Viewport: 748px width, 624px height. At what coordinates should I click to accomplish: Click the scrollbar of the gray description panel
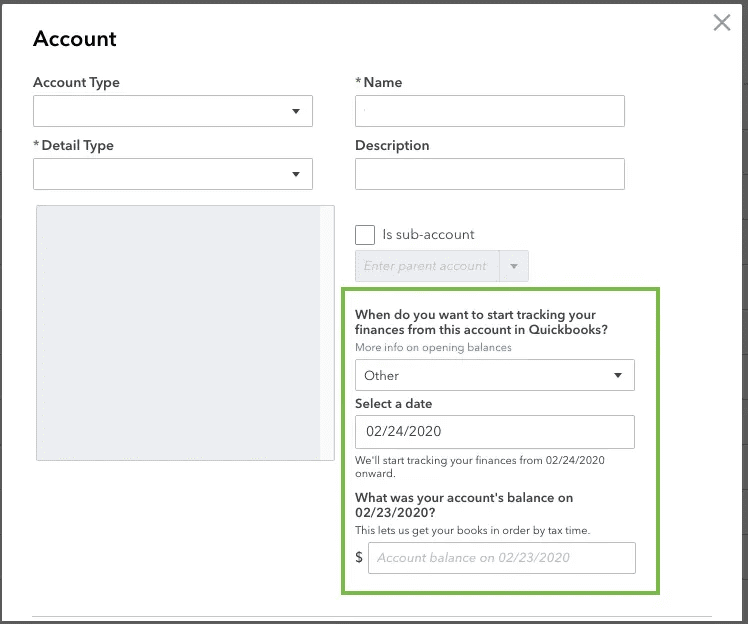pos(327,333)
